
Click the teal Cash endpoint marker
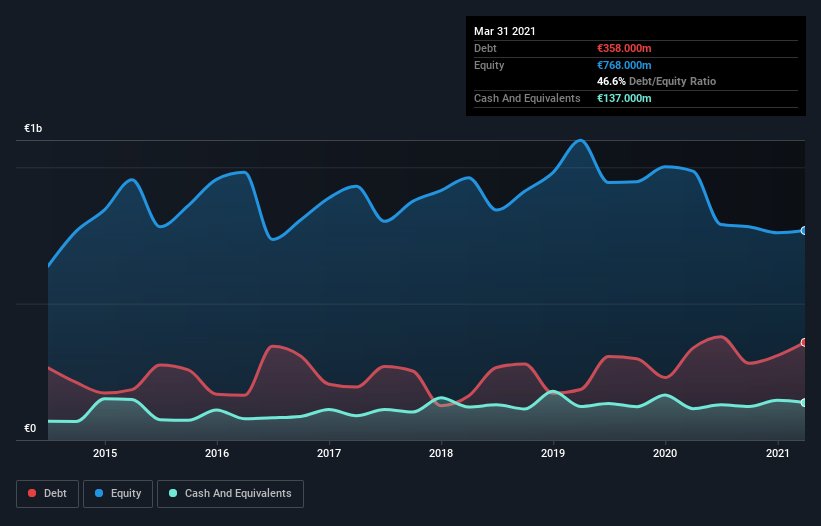pyautogui.click(x=804, y=402)
